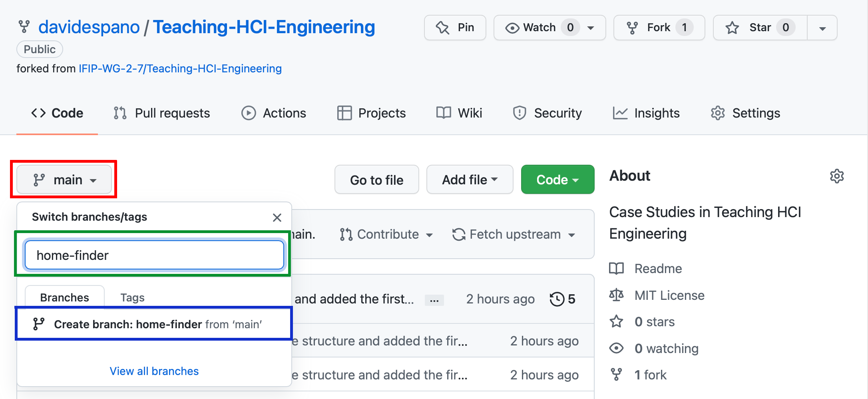This screenshot has width=868, height=399.
Task: Open the repository Settings tab
Action: click(746, 113)
